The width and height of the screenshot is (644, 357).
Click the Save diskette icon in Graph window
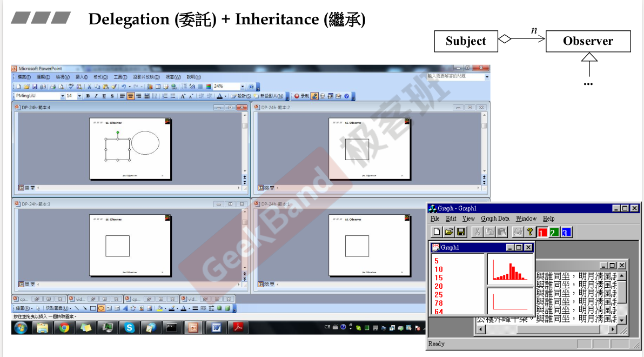coord(461,232)
